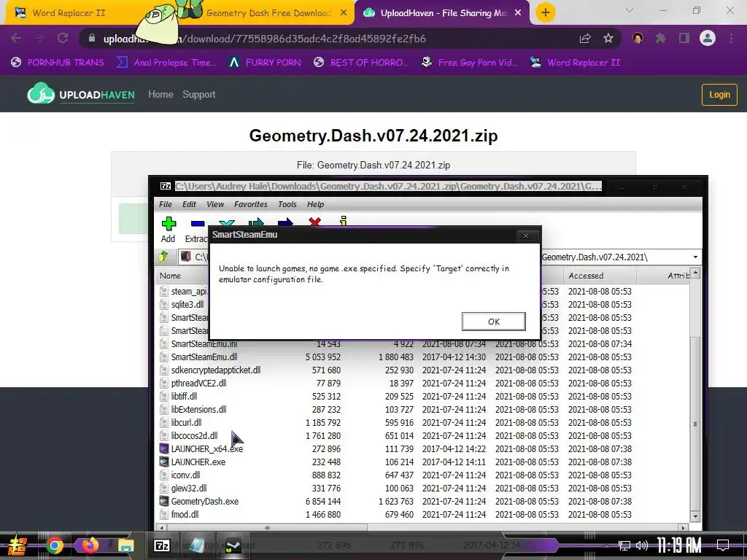Select the LAUNCHER_x64.exe file
The width and height of the screenshot is (747, 560).
pyautogui.click(x=206, y=449)
